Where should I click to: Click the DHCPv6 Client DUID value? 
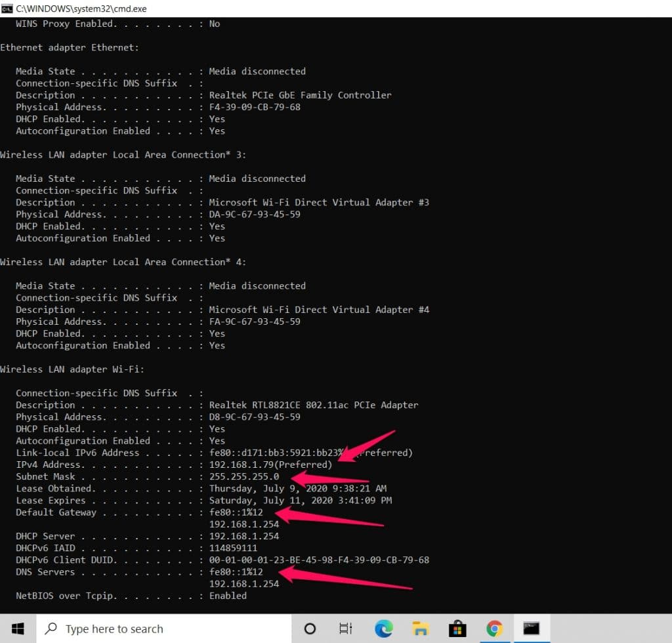(x=319, y=560)
